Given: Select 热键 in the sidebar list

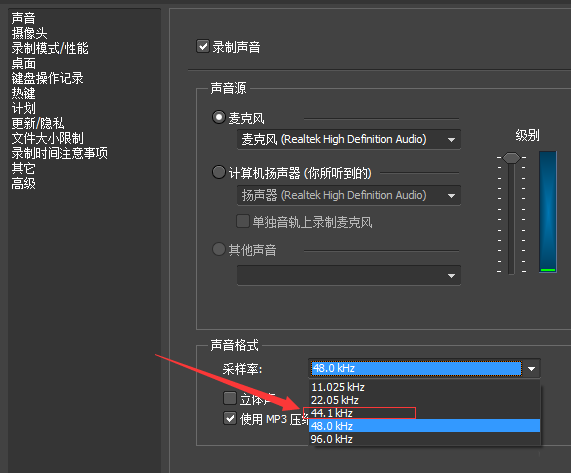Looking at the screenshot, I should 23,93.
